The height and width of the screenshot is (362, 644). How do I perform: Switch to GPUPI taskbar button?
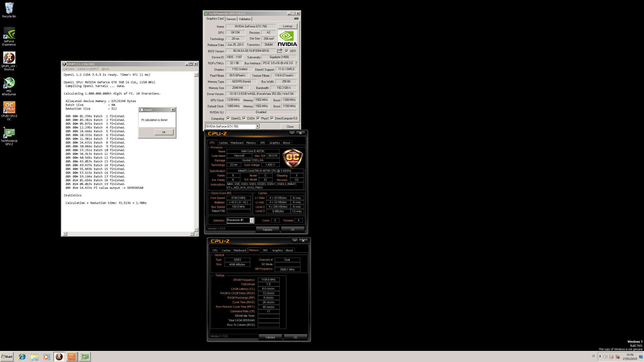point(59,356)
